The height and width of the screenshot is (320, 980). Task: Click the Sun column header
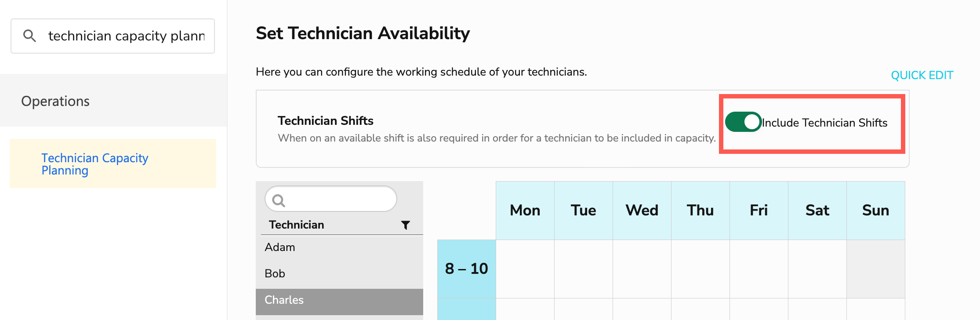(x=876, y=210)
